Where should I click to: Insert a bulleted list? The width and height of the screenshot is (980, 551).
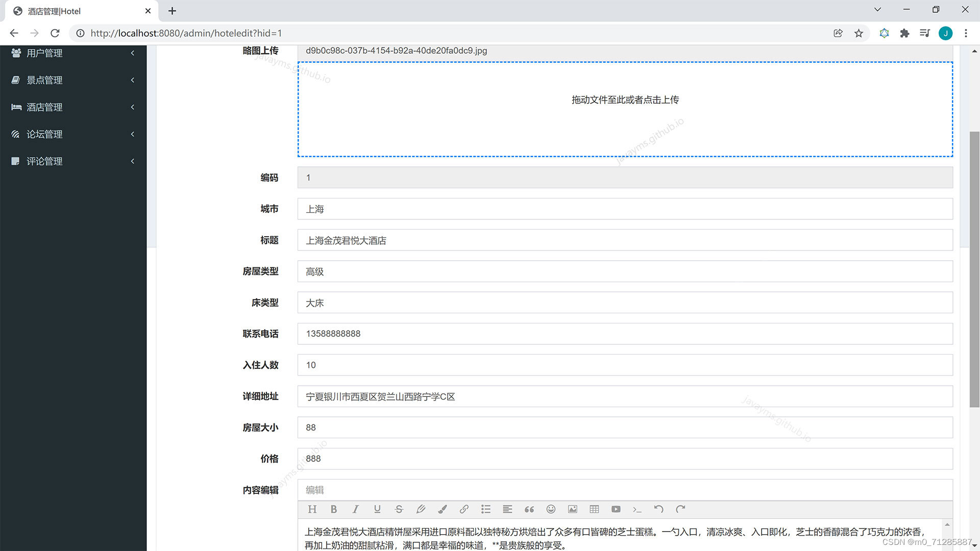[x=486, y=509]
